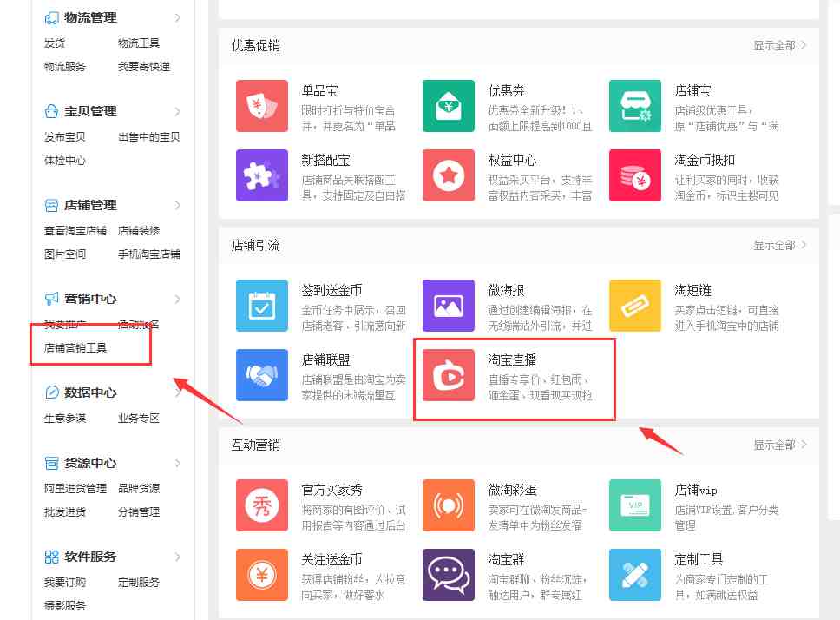Image resolution: width=840 pixels, height=620 pixels.
Task: Expand the 店铺管理 chevron arrow
Action: click(x=178, y=205)
